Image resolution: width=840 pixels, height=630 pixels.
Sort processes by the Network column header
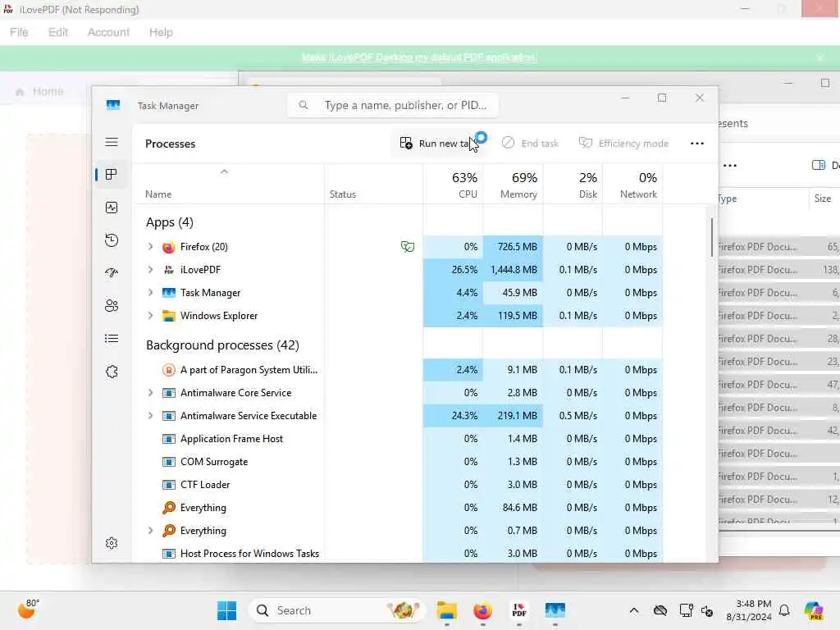tap(632, 185)
